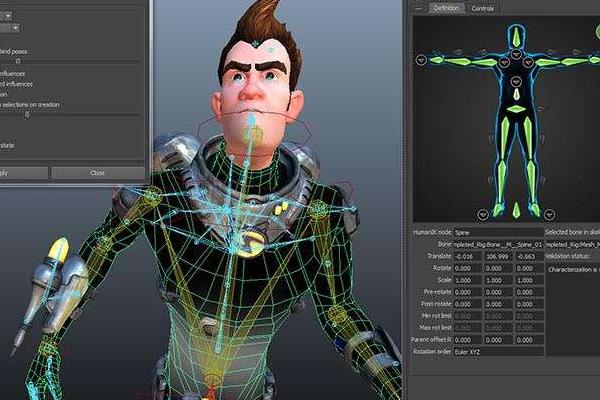Click the 'selections on creation' option label
The height and width of the screenshot is (400, 600).
(31, 104)
